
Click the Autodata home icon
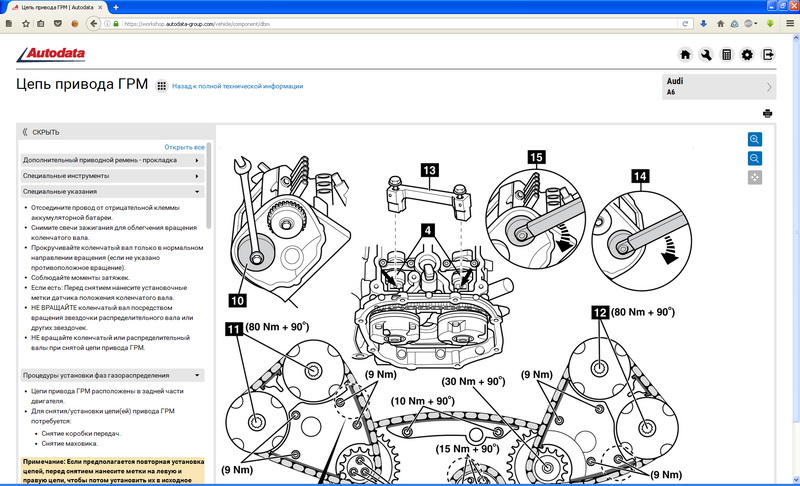click(685, 55)
